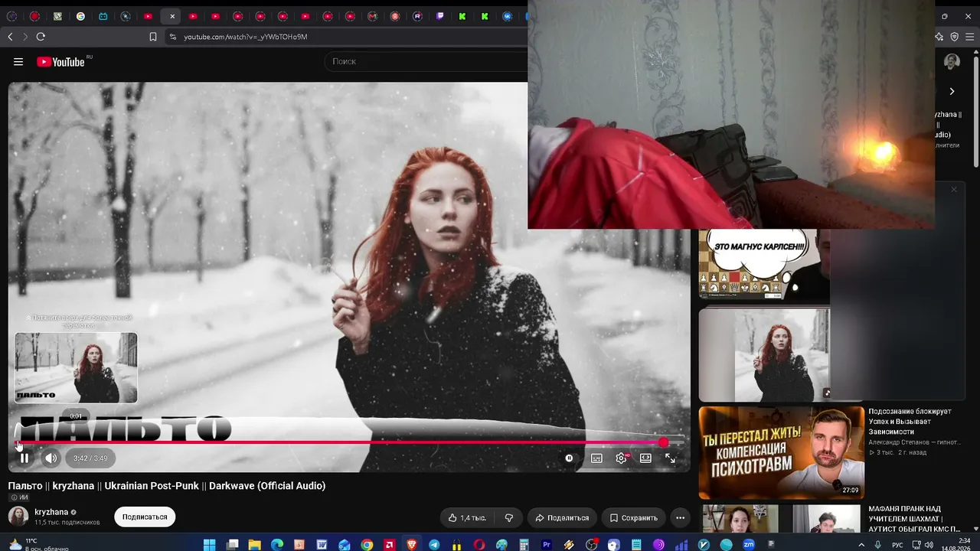980x551 pixels.
Task: Reload the current page
Action: tap(41, 37)
